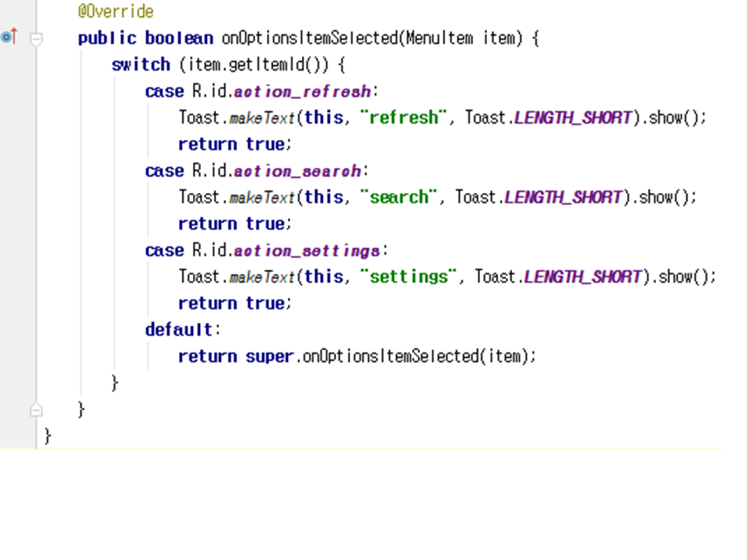
Task: Click the MenuItem parameter type
Action: (x=439, y=38)
